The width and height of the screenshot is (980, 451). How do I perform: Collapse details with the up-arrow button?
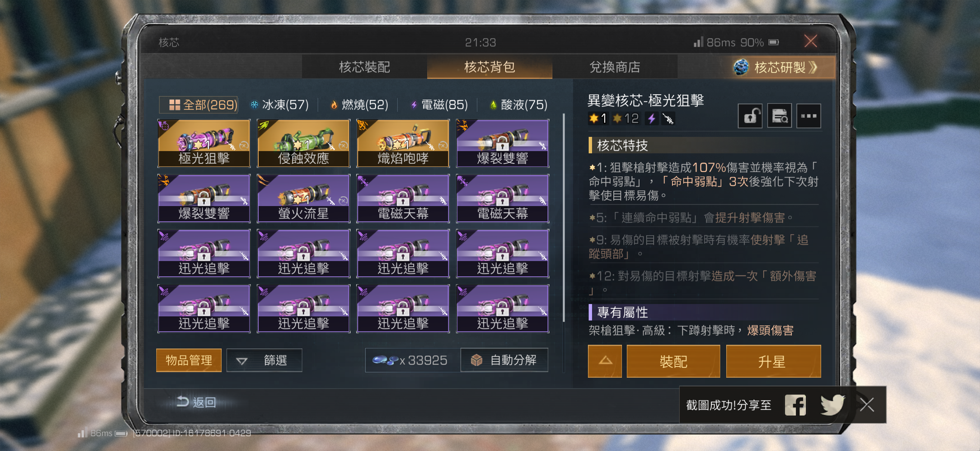[605, 361]
